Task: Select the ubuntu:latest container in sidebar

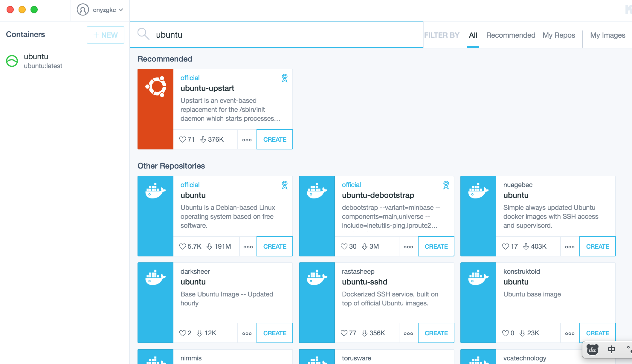Action: click(64, 61)
